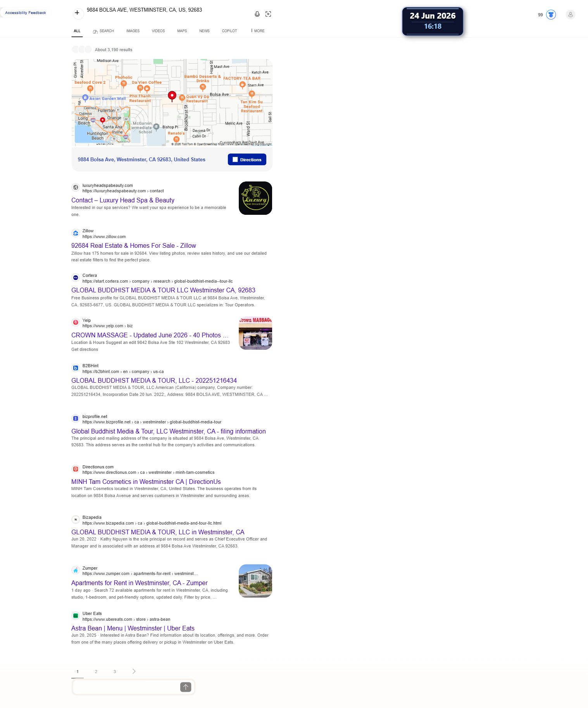This screenshot has width=588, height=708.
Task: Click luxuryheadspabeauty.com site favicon
Action: [76, 188]
